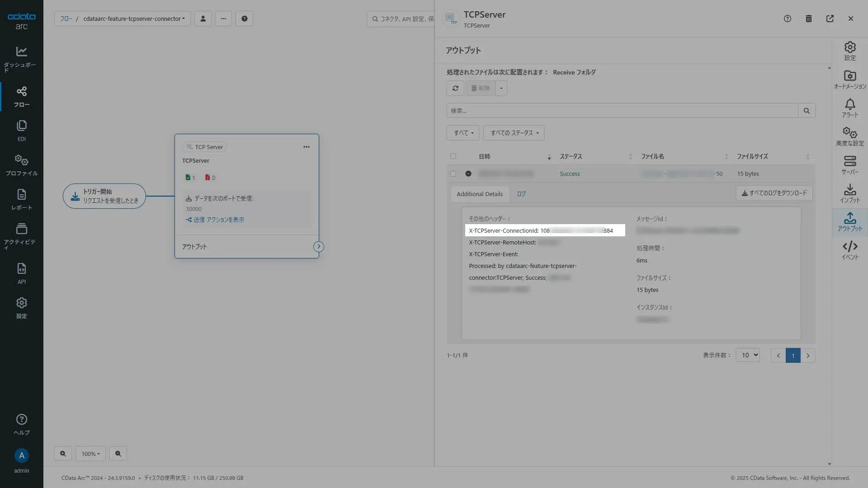Select the Additional Details tab

[x=479, y=194]
